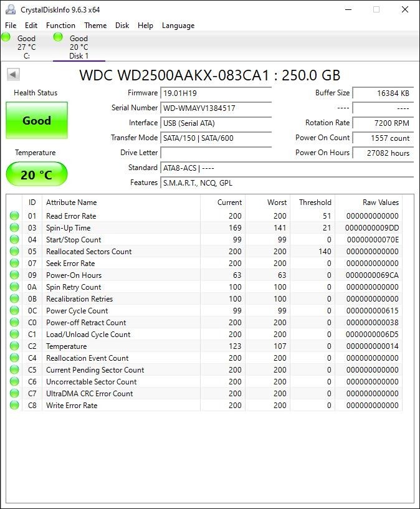Viewport: 420px width, 509px height.
Task: Click worst value 141 for Spin-Up Time
Action: tap(280, 228)
